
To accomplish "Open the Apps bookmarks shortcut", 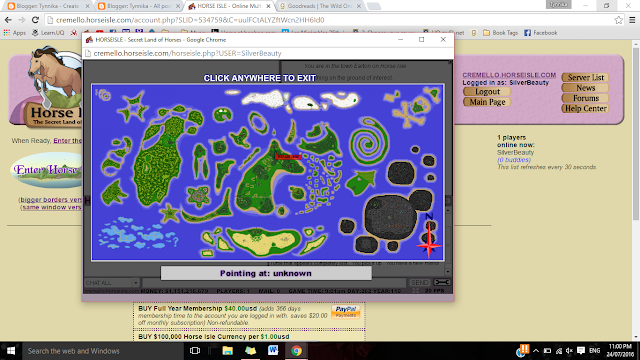I will [x=15, y=33].
